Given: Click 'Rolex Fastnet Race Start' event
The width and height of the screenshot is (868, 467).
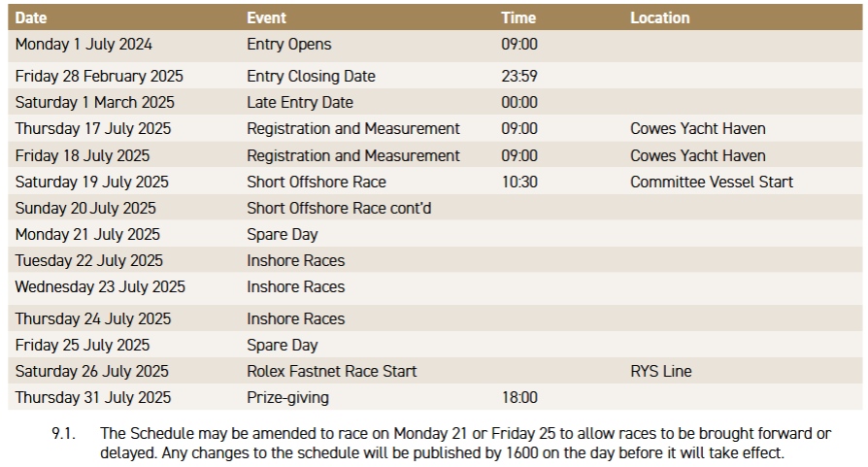Looking at the screenshot, I should 332,372.
